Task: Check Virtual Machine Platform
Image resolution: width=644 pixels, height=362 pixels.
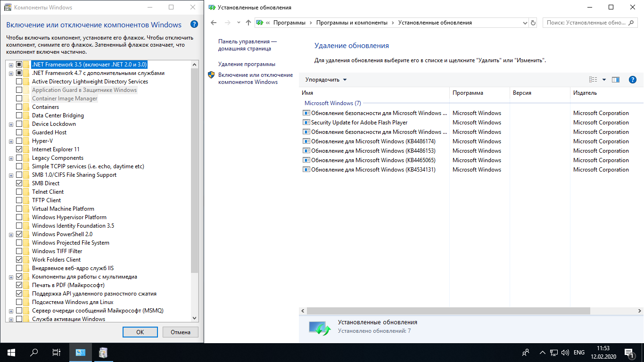Action: pyautogui.click(x=19, y=209)
